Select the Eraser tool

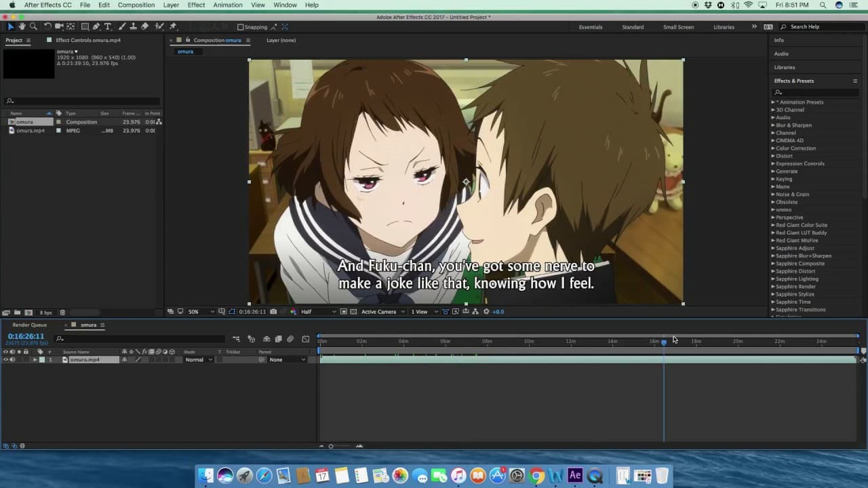144,26
